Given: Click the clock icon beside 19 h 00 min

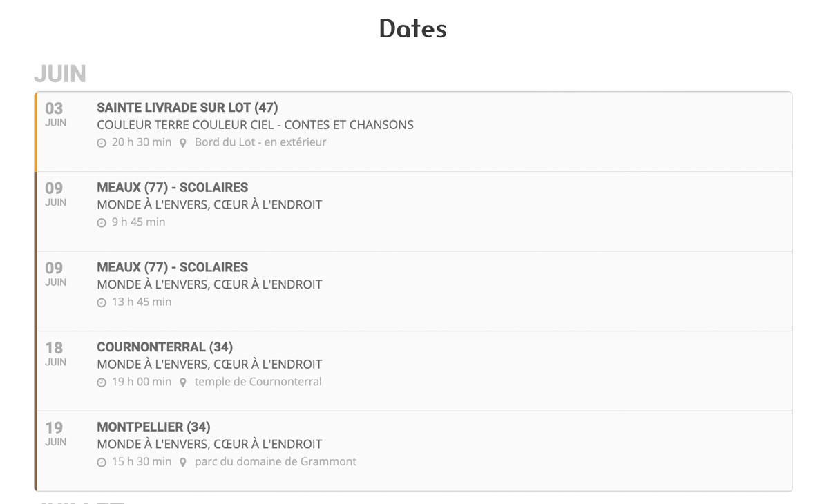Looking at the screenshot, I should [x=102, y=382].
